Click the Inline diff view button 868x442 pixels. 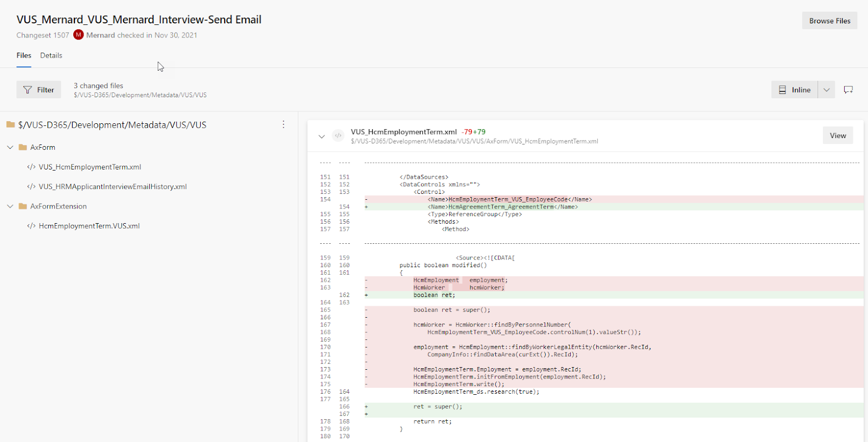(795, 90)
